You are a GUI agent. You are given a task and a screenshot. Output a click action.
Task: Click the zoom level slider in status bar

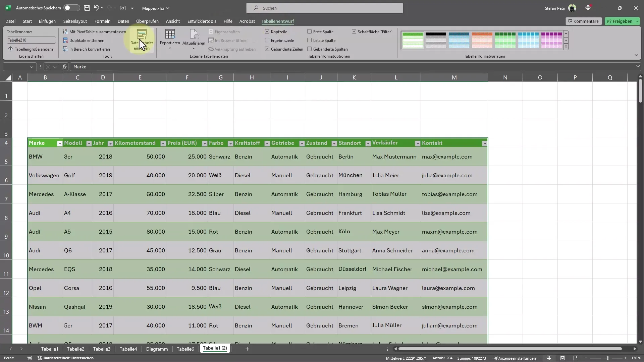coord(607,358)
